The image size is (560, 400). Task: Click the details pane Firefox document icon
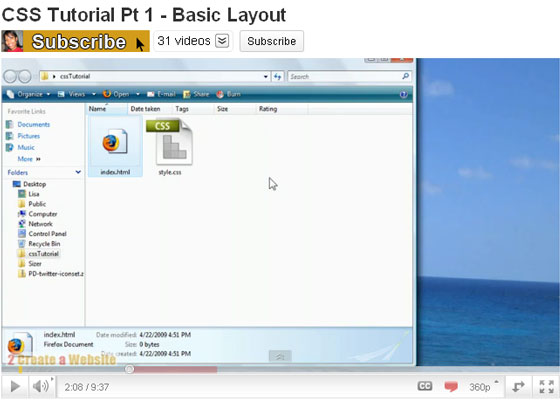[x=19, y=345]
